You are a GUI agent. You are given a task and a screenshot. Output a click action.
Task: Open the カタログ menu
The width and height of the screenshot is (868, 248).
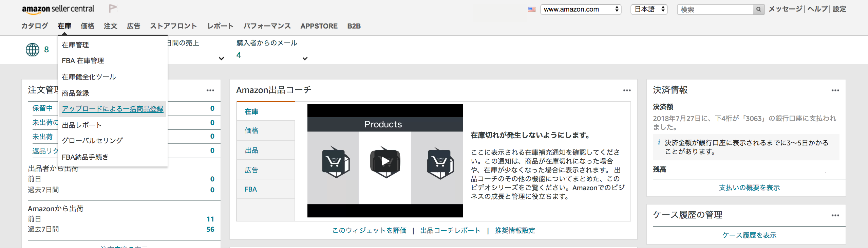point(35,26)
